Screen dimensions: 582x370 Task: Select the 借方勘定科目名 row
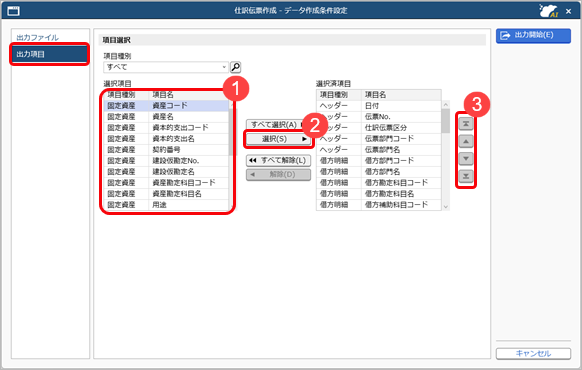(x=379, y=194)
